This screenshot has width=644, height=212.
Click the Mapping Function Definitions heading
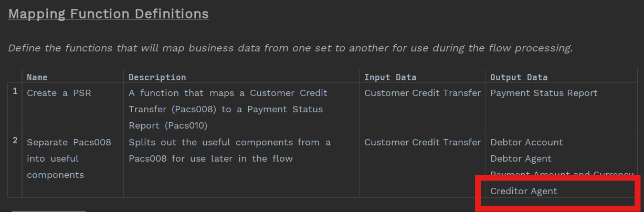pos(108,14)
